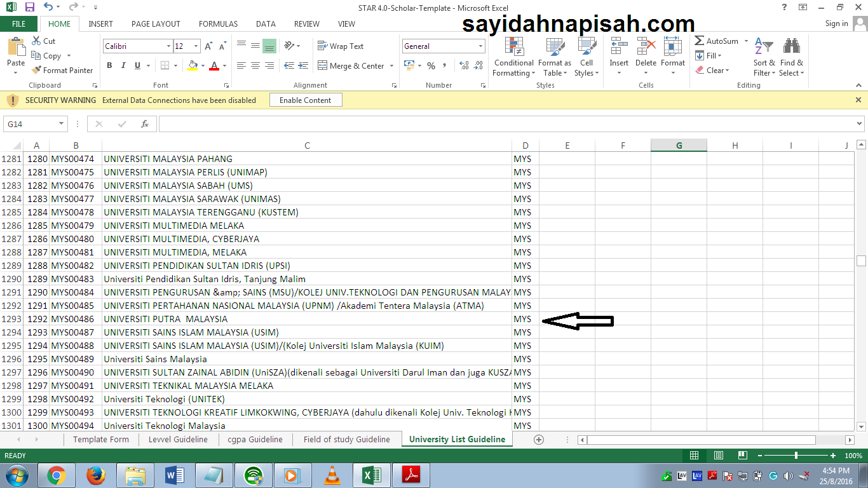This screenshot has width=868, height=488.
Task: Undo the last action
Action: 49,8
